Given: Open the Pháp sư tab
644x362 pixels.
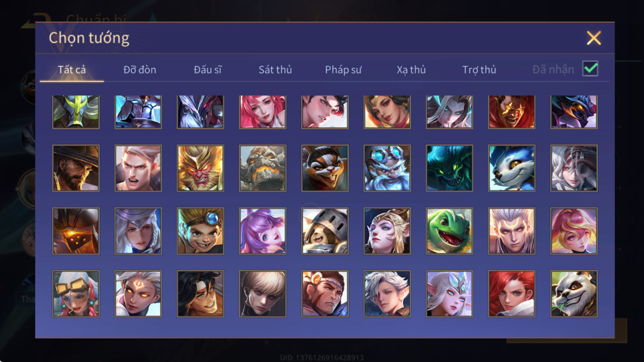Looking at the screenshot, I should 343,70.
